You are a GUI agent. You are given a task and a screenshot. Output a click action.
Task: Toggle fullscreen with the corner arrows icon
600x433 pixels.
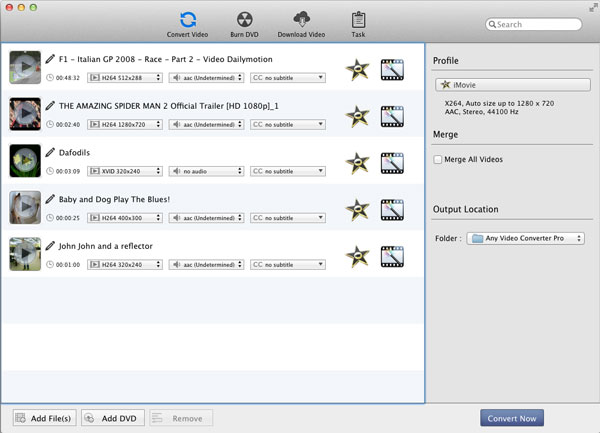pyautogui.click(x=593, y=7)
